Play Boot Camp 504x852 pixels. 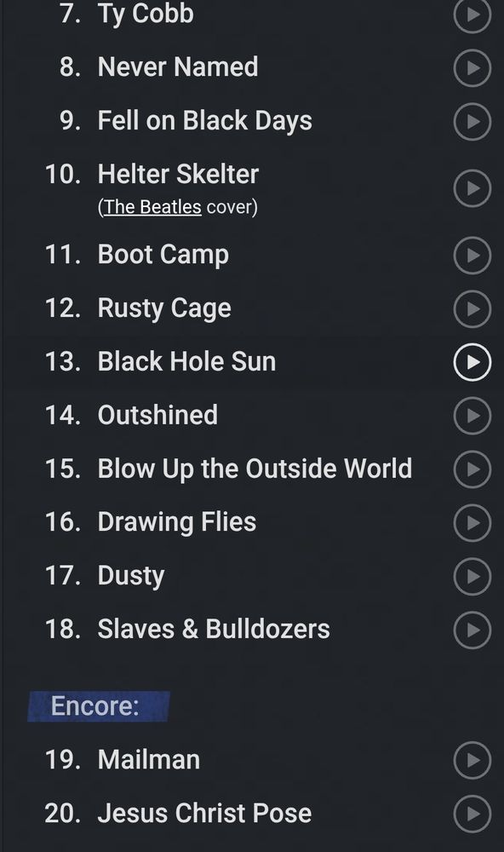pyautogui.click(x=472, y=256)
